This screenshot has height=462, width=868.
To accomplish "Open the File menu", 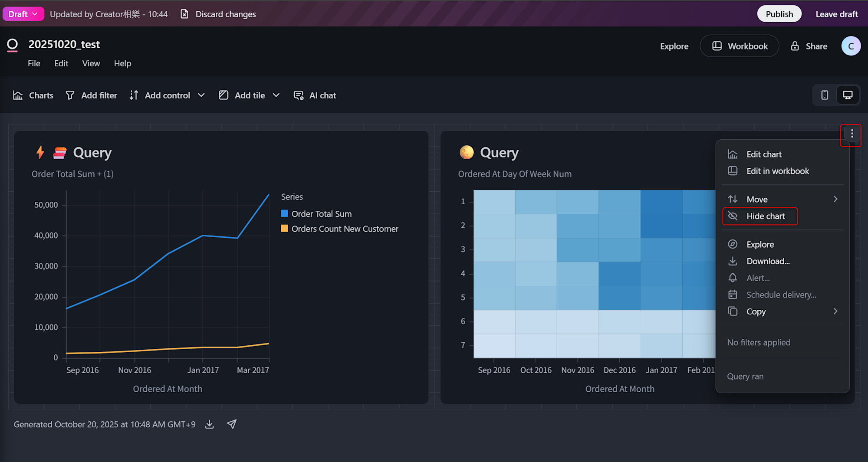I will point(34,63).
